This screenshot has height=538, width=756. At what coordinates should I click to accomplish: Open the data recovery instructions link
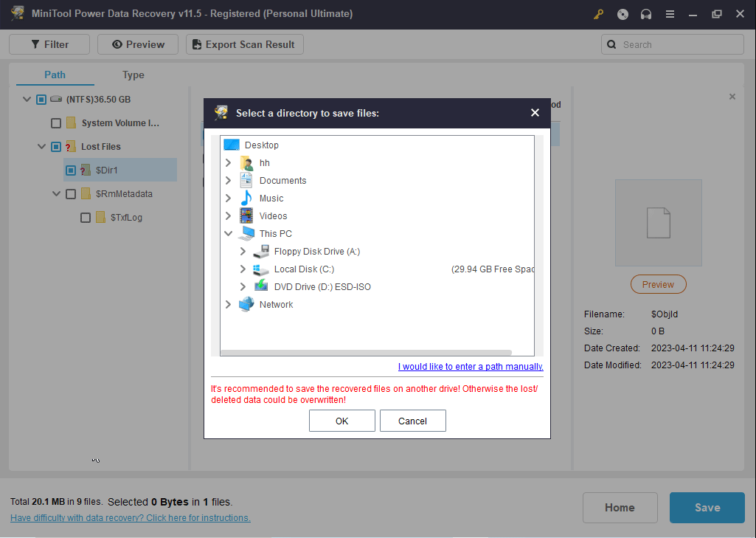point(130,518)
